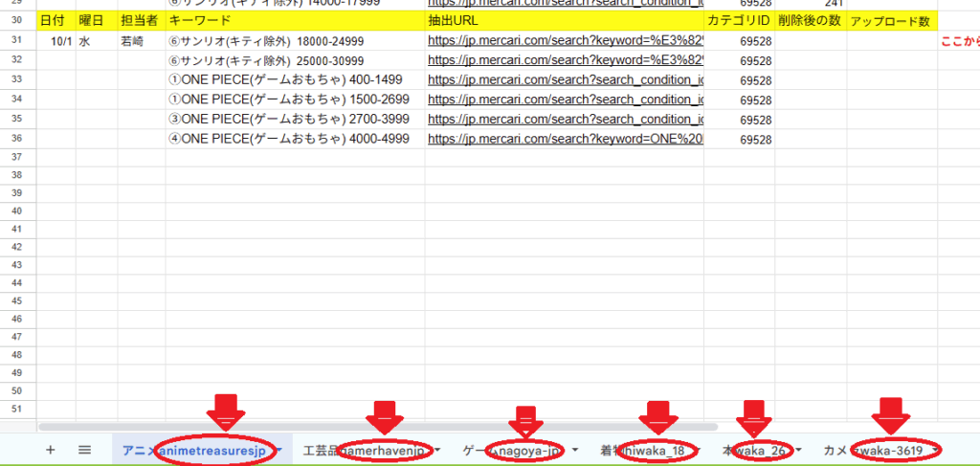Click the add new sheet plus icon
This screenshot has height=466, width=980.
(x=50, y=450)
